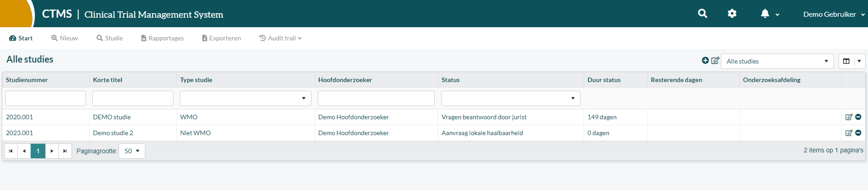
Task: Expand the Alle studies view dropdown
Action: tap(777, 61)
